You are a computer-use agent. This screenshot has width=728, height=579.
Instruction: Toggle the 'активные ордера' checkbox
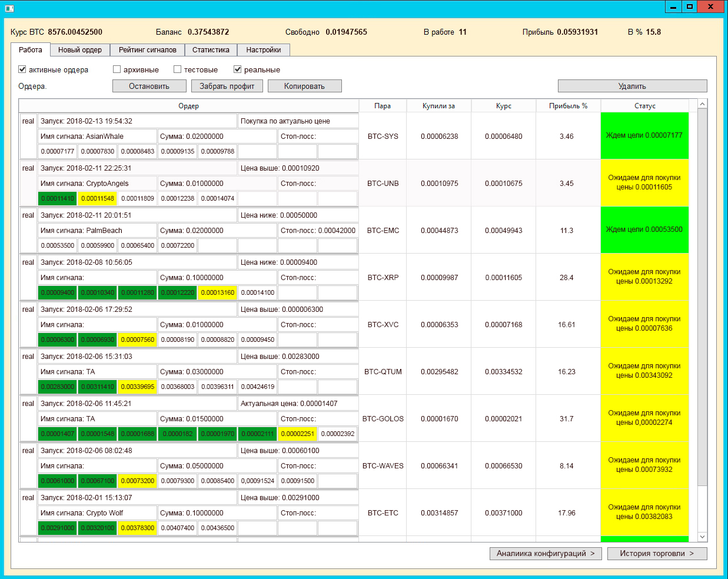pos(22,69)
